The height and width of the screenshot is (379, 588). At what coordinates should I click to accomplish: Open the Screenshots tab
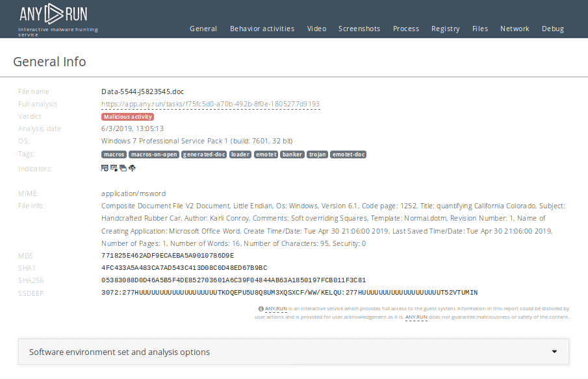tap(359, 29)
